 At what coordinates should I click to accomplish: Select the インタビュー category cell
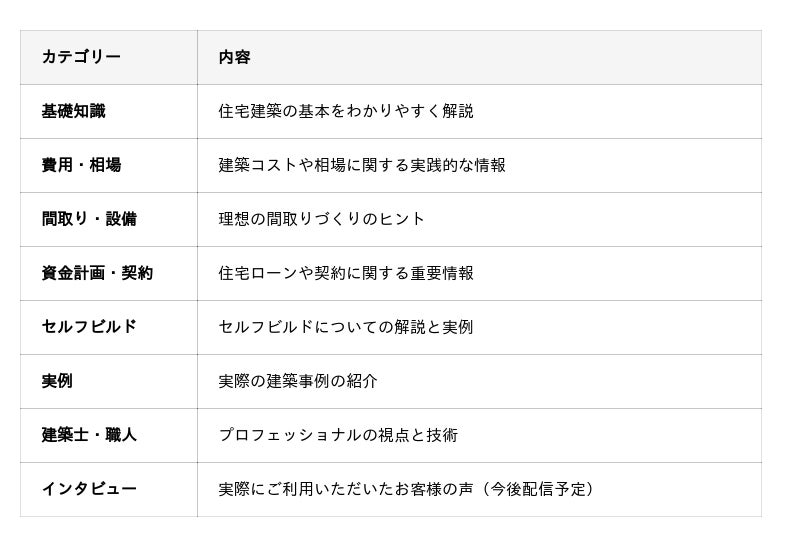coord(89,489)
